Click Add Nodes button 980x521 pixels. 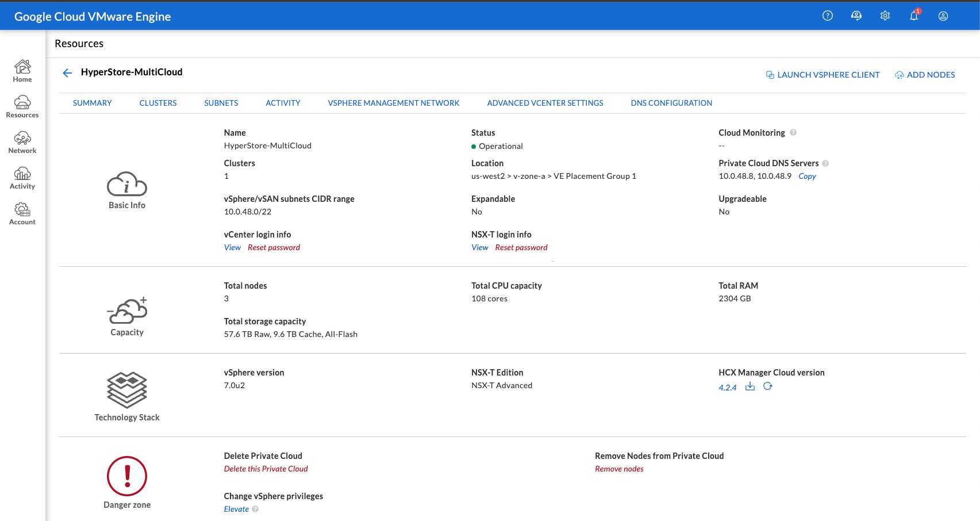[x=925, y=75]
